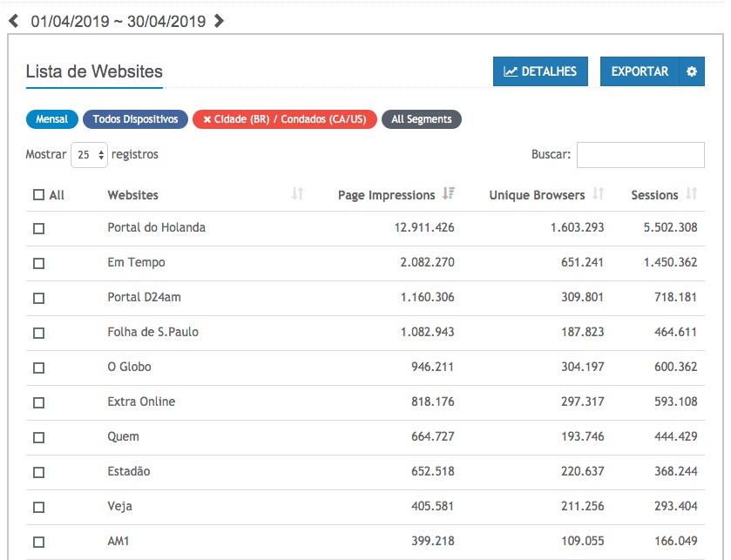This screenshot has width=731, height=560.
Task: Select the O Globo row checkbox
Action: point(38,368)
